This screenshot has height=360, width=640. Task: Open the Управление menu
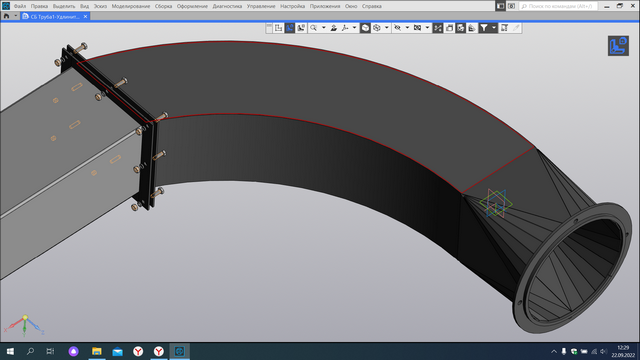pyautogui.click(x=261, y=6)
